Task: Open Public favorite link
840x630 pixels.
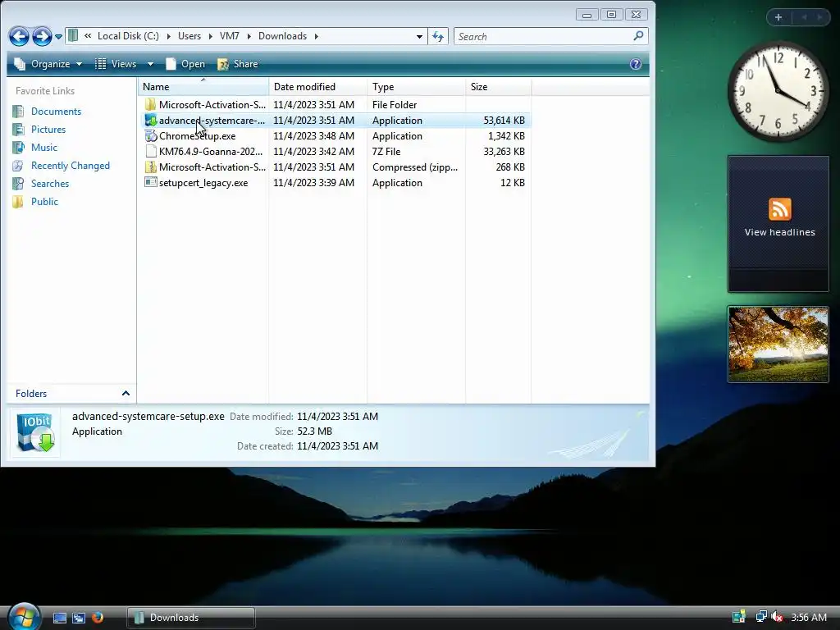Action: (x=44, y=202)
